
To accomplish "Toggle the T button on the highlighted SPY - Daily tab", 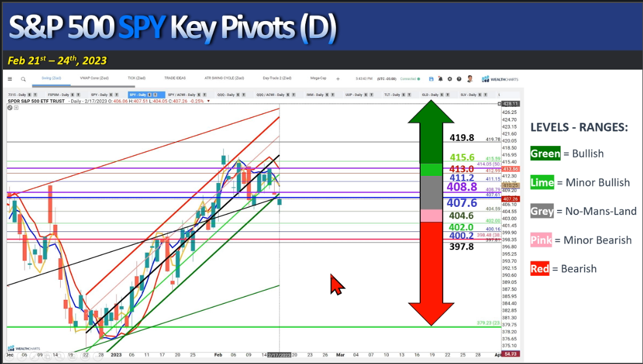I will [155, 95].
